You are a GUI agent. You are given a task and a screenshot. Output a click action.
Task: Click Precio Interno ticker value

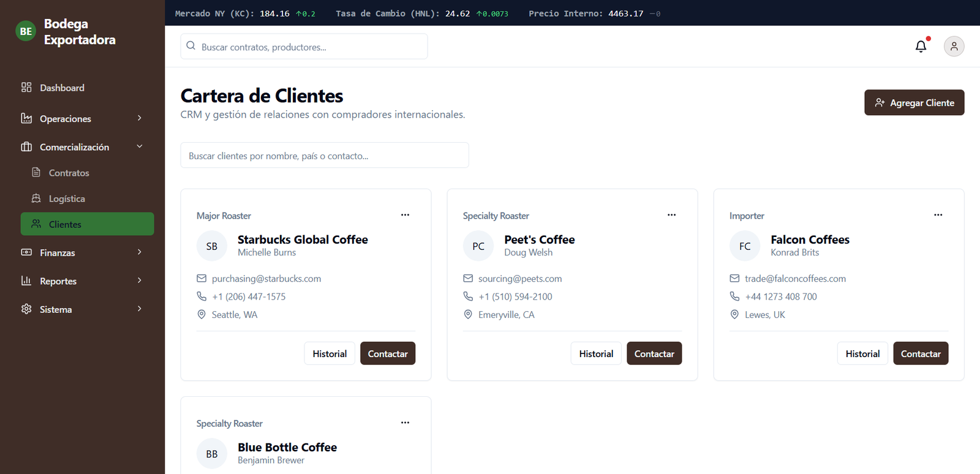tap(625, 13)
